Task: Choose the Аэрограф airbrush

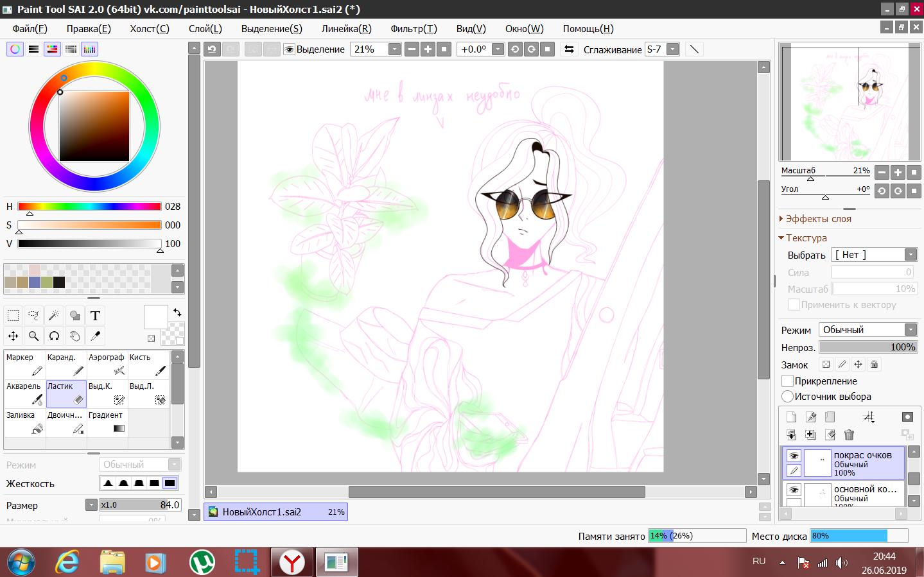Action: (x=107, y=365)
